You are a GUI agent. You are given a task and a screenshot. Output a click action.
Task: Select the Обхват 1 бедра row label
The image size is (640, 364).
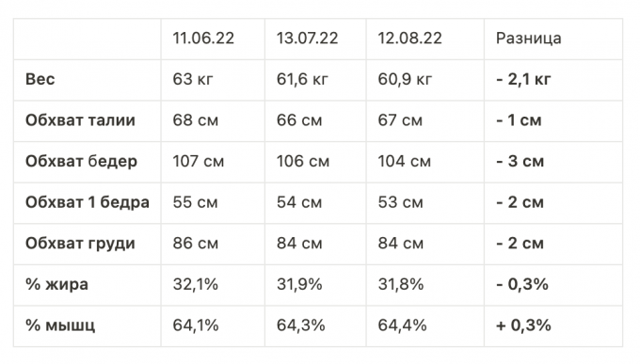tap(88, 202)
